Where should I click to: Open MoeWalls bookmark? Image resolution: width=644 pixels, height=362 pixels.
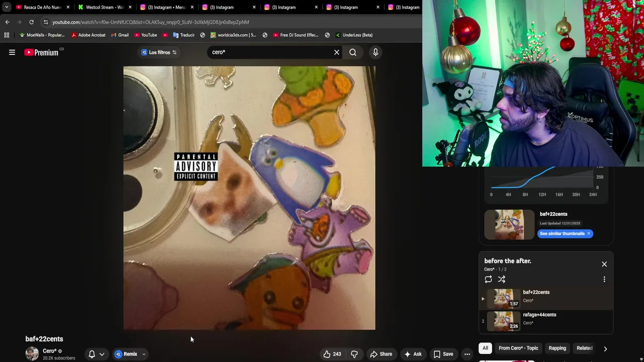click(x=42, y=35)
